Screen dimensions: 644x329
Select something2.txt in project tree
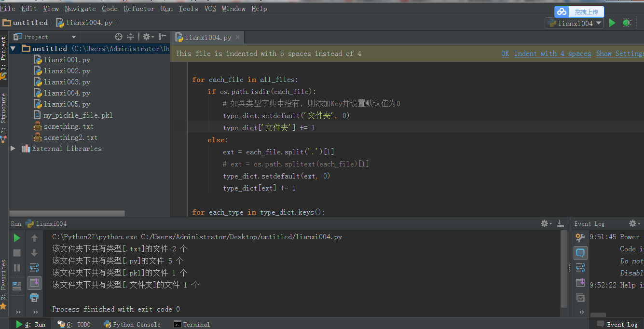click(66, 137)
